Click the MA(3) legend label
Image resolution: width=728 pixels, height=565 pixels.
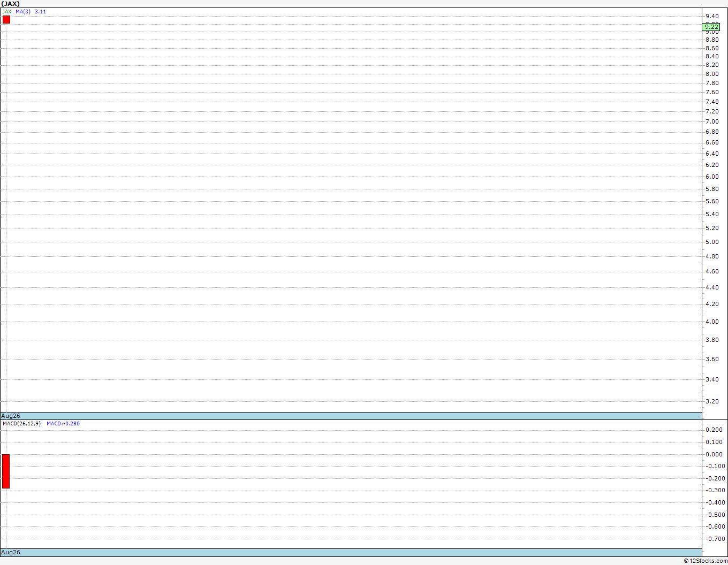23,11
